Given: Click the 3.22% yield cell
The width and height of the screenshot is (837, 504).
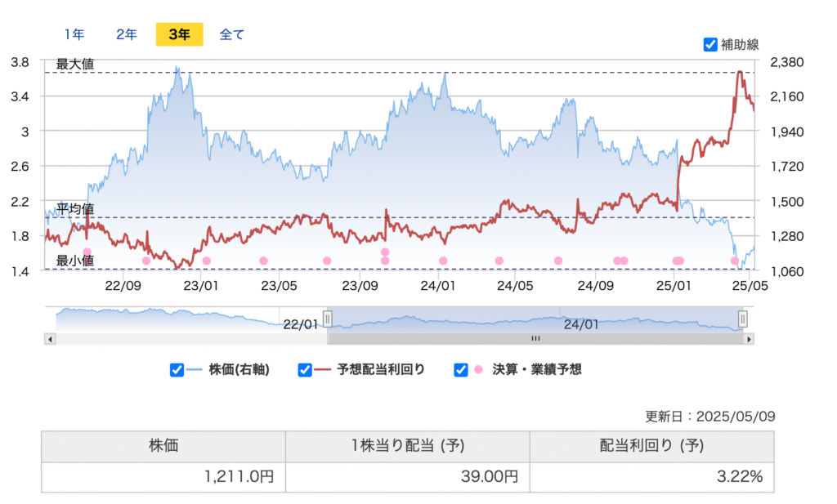Looking at the screenshot, I should (x=651, y=477).
